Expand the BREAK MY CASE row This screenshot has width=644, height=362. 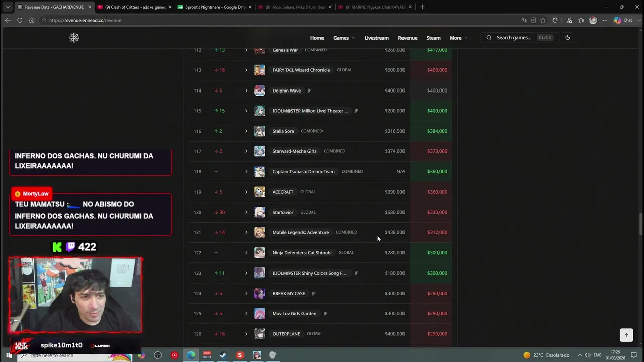[x=246, y=293]
